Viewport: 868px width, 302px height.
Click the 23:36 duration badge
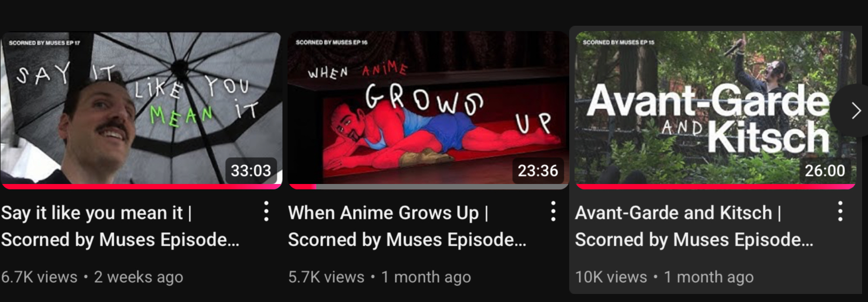[x=538, y=171]
